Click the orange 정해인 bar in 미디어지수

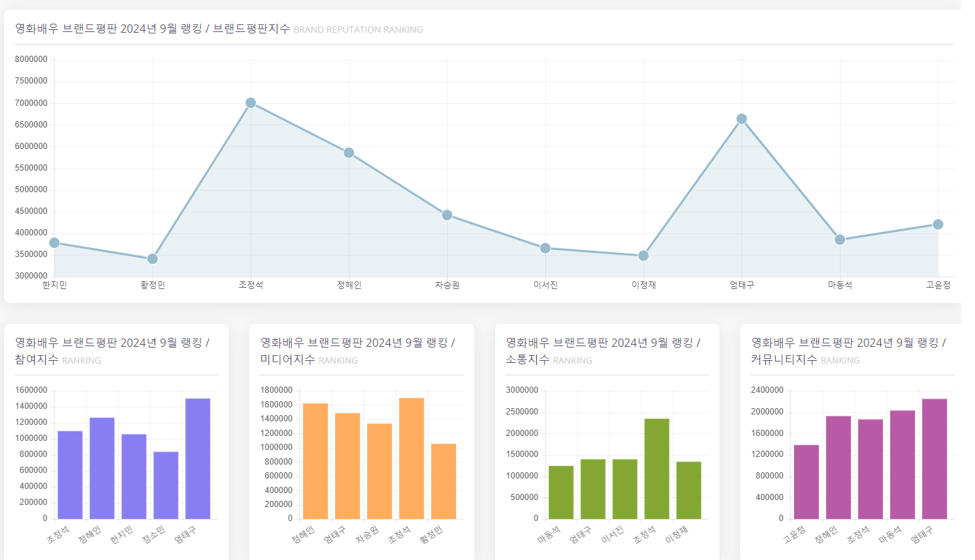[x=315, y=461]
